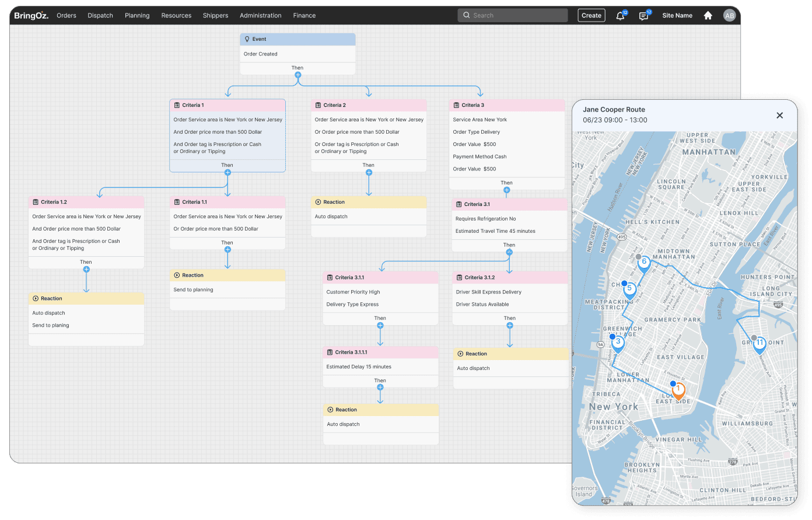The width and height of the screenshot is (812, 520).
Task: Open the Finance menu
Action: (304, 16)
